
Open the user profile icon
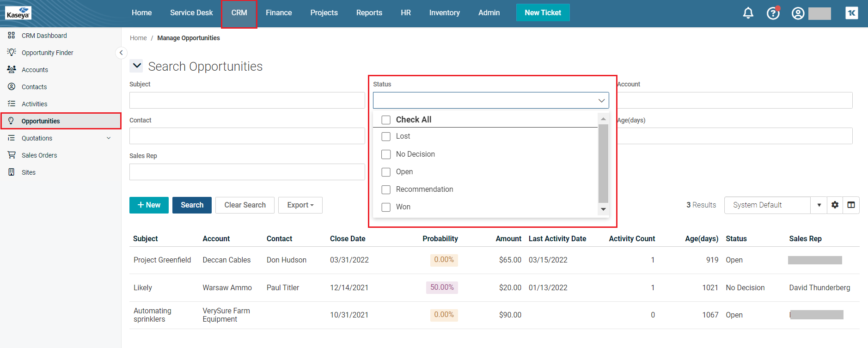pos(798,13)
